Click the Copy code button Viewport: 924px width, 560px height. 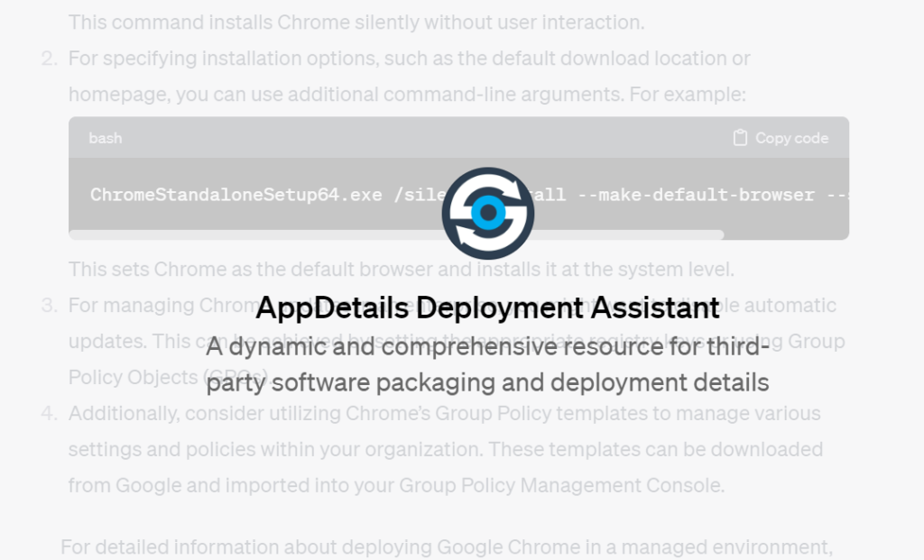click(781, 138)
